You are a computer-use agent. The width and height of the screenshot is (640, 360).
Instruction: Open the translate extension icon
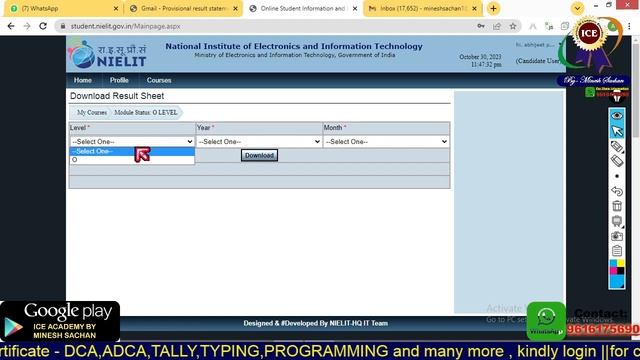click(549, 26)
